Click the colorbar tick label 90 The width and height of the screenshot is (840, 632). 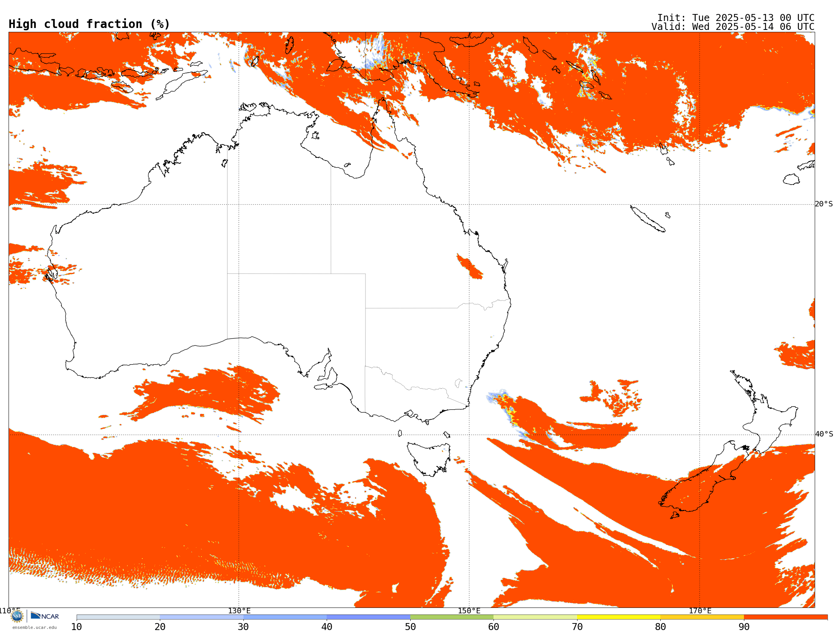[x=744, y=627]
